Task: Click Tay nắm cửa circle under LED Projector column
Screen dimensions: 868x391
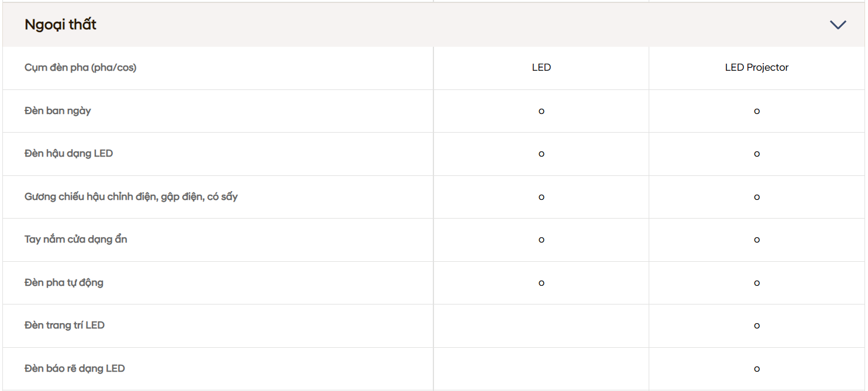Action: [756, 240]
